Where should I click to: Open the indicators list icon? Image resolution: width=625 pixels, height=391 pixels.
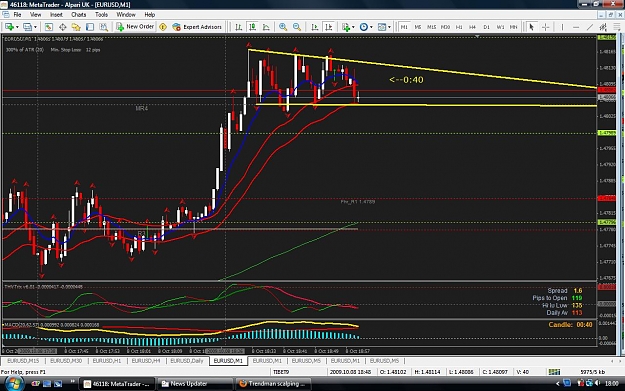(345, 27)
